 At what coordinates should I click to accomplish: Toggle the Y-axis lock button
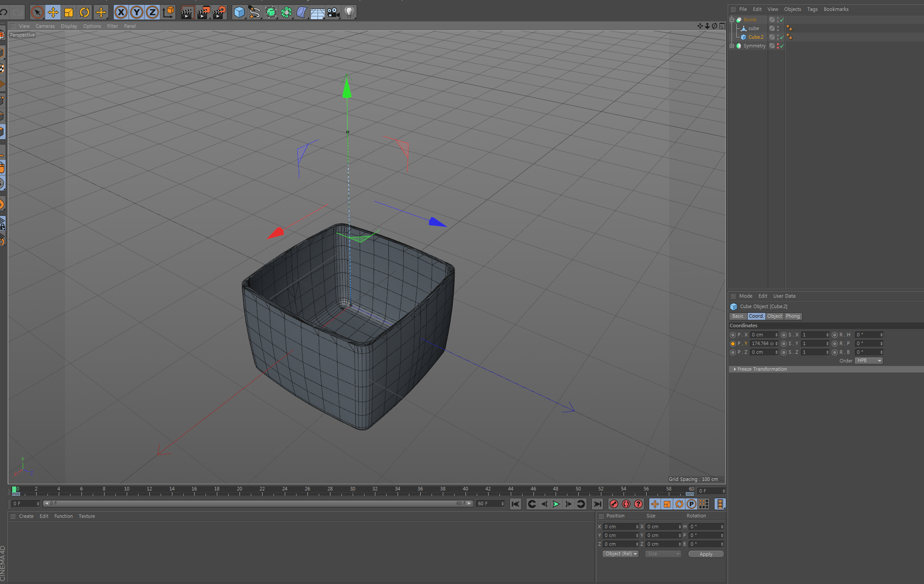tap(137, 13)
